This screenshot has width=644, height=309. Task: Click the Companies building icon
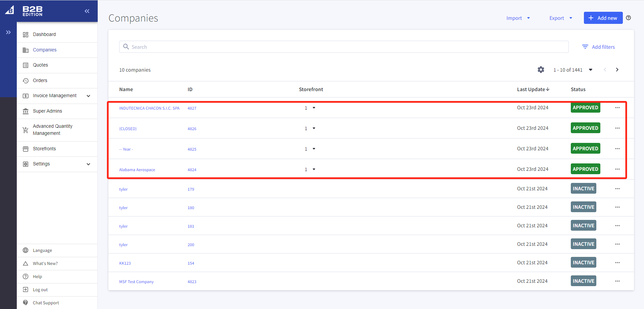click(x=26, y=50)
